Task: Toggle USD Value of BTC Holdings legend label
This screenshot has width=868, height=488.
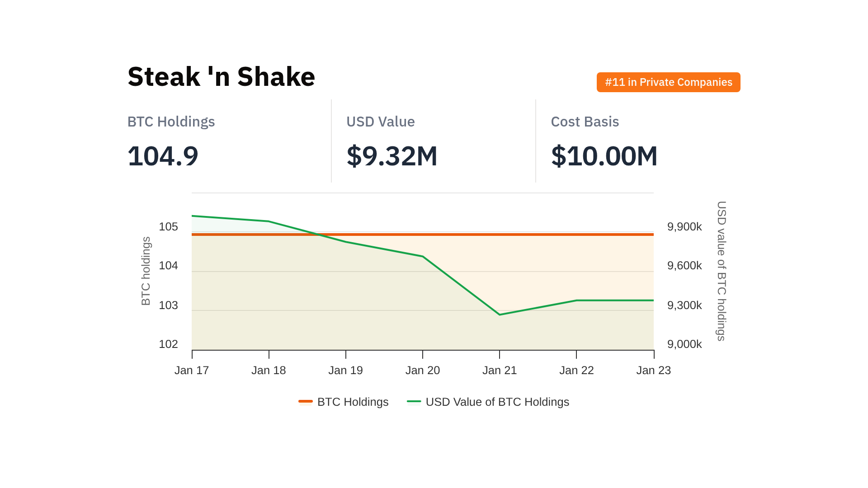Action: coord(497,402)
